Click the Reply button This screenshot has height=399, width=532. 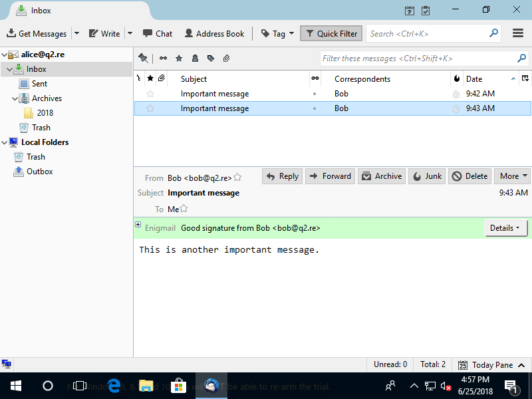tap(282, 176)
